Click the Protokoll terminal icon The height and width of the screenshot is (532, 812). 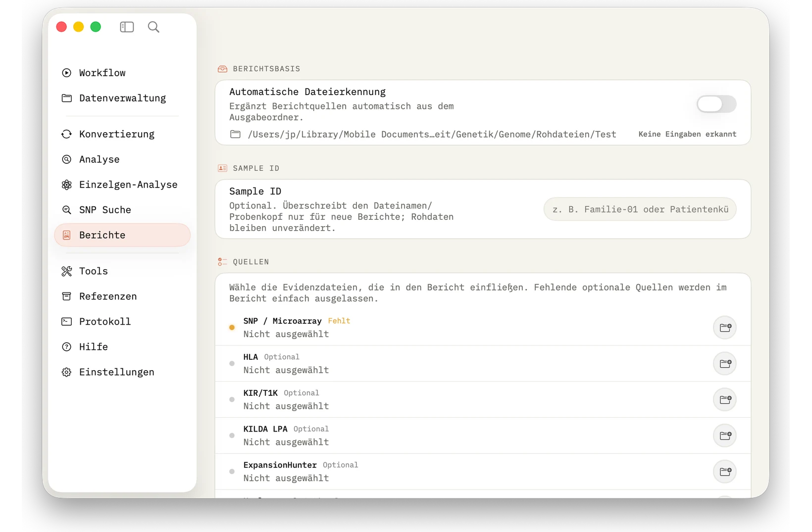click(x=66, y=322)
